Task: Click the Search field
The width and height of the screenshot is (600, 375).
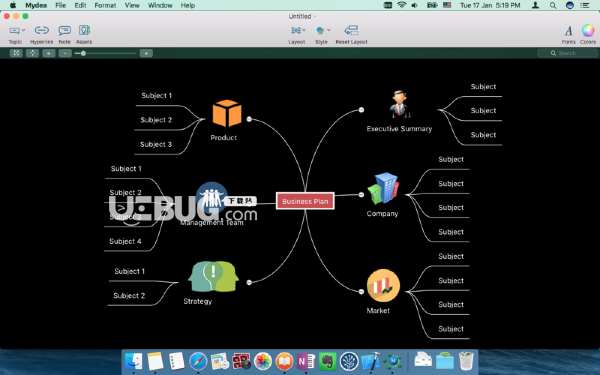Action: tap(567, 53)
